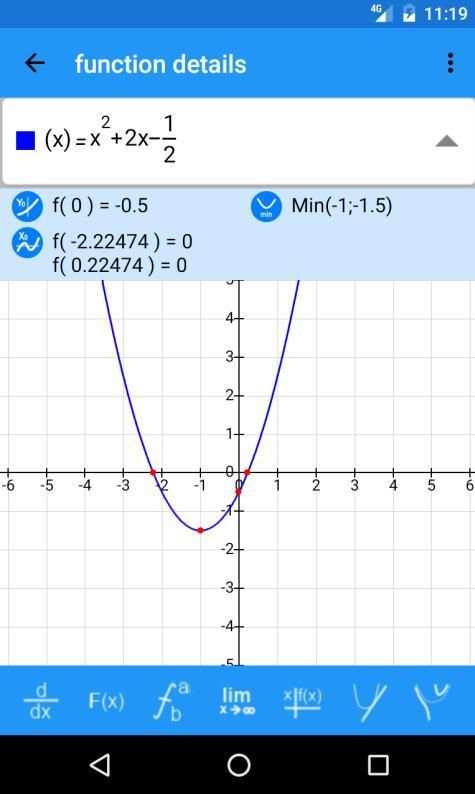Tap the 11:19 clock in status bar
The width and height of the screenshot is (475, 794).
click(x=445, y=13)
